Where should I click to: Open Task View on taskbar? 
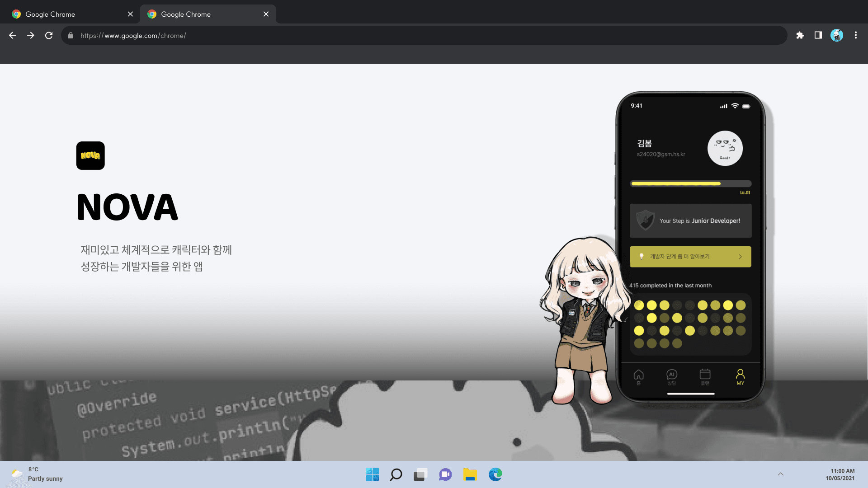click(x=420, y=474)
